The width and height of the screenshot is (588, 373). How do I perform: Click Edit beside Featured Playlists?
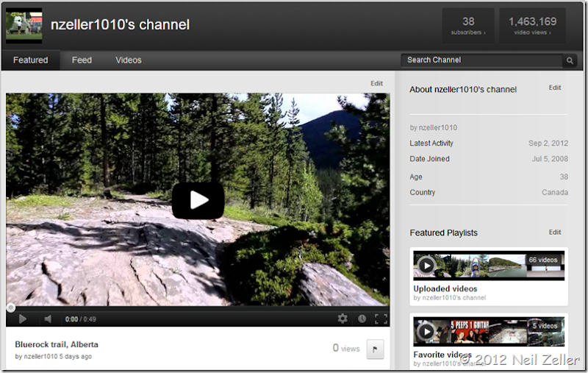(x=555, y=232)
